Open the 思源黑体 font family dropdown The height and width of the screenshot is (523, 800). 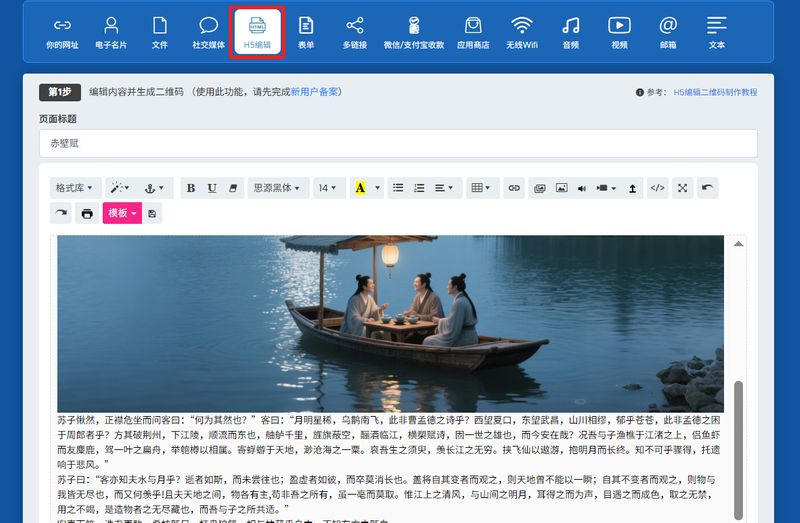tap(278, 188)
